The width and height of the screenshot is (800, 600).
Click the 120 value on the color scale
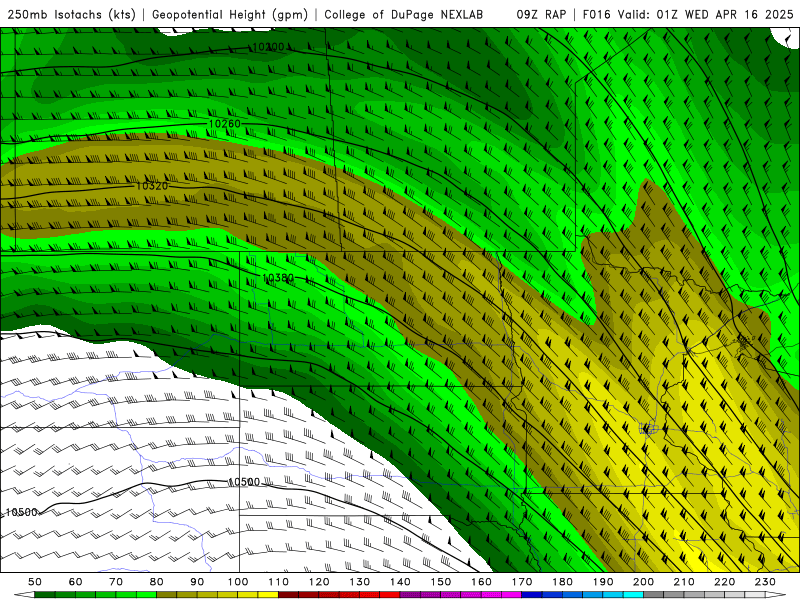point(319,582)
